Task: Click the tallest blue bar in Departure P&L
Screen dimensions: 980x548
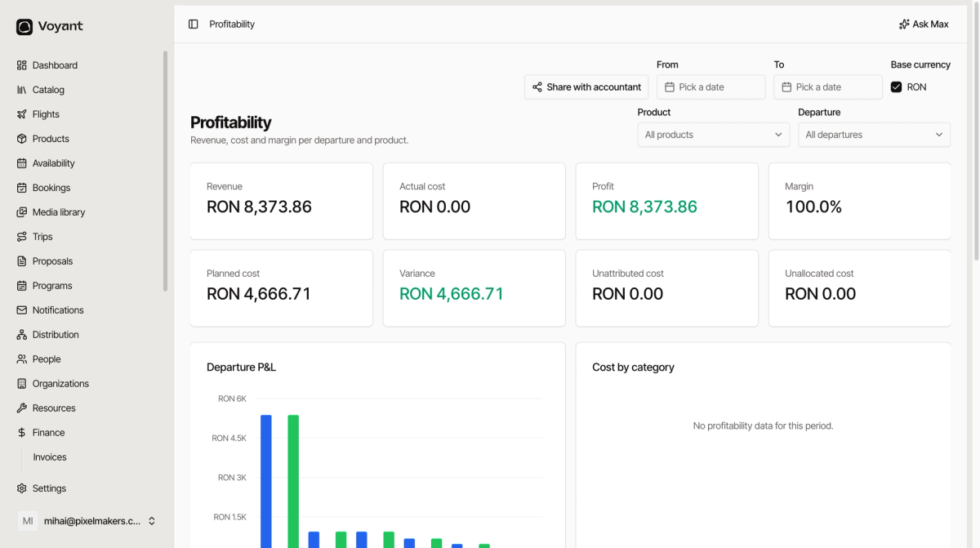Action: point(266,481)
